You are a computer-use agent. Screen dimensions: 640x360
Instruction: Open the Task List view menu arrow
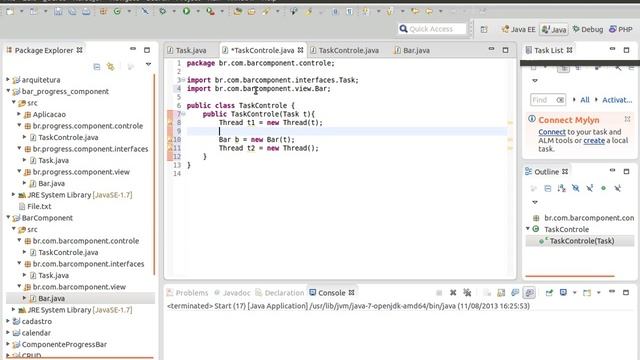point(535,80)
